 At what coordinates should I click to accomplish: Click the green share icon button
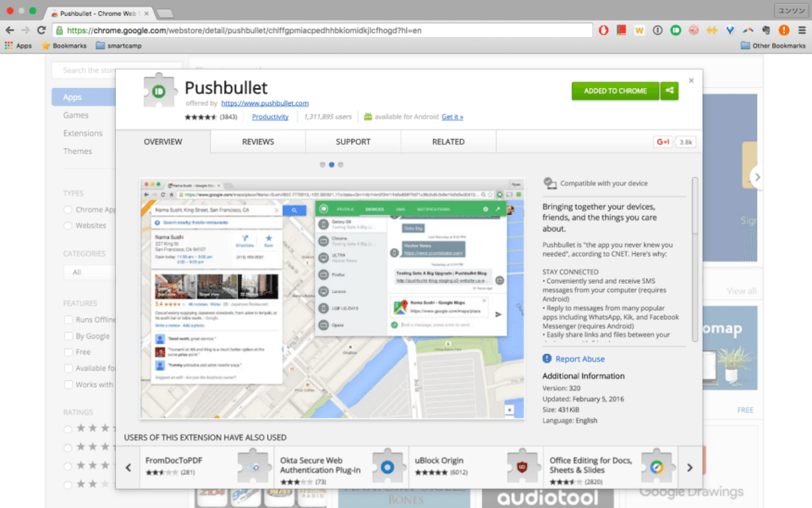click(x=670, y=91)
